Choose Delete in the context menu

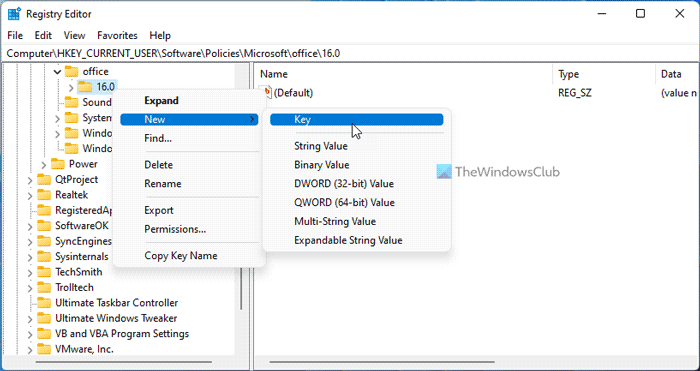(x=189, y=165)
